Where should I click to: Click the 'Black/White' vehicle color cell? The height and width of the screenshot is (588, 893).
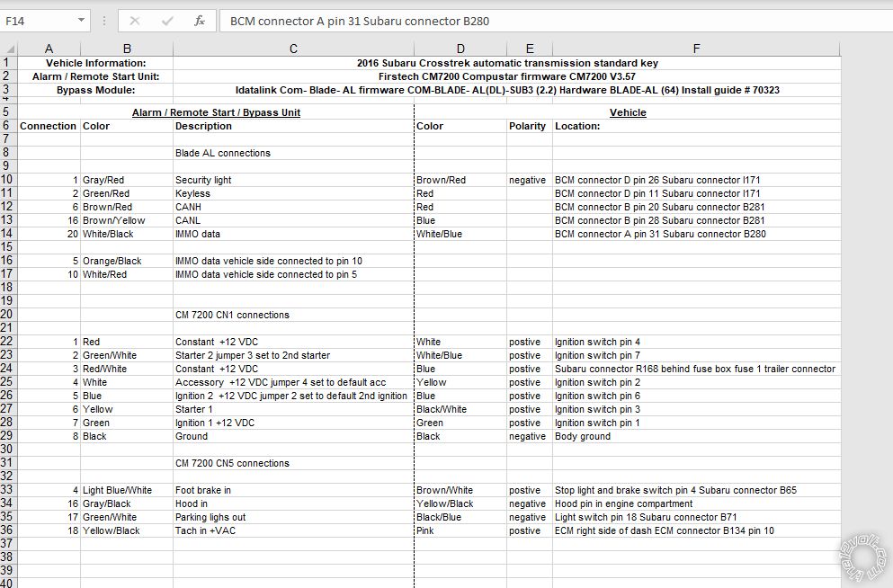pyautogui.click(x=460, y=409)
